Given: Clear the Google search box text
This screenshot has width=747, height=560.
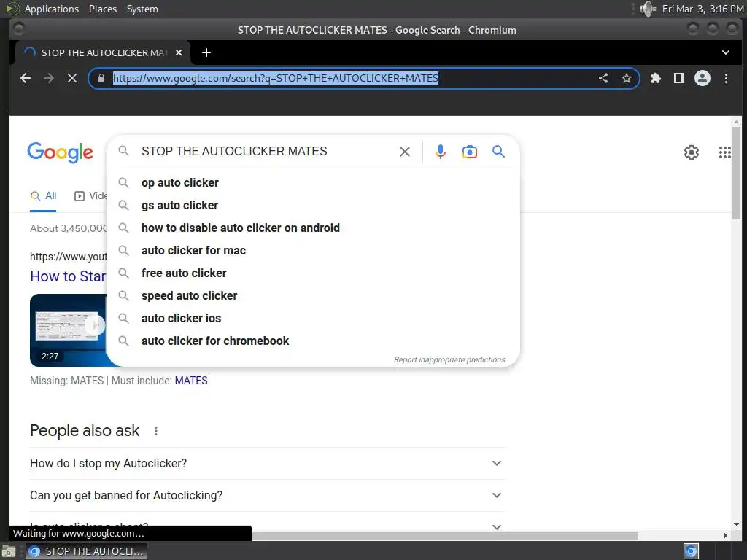Looking at the screenshot, I should 404,152.
